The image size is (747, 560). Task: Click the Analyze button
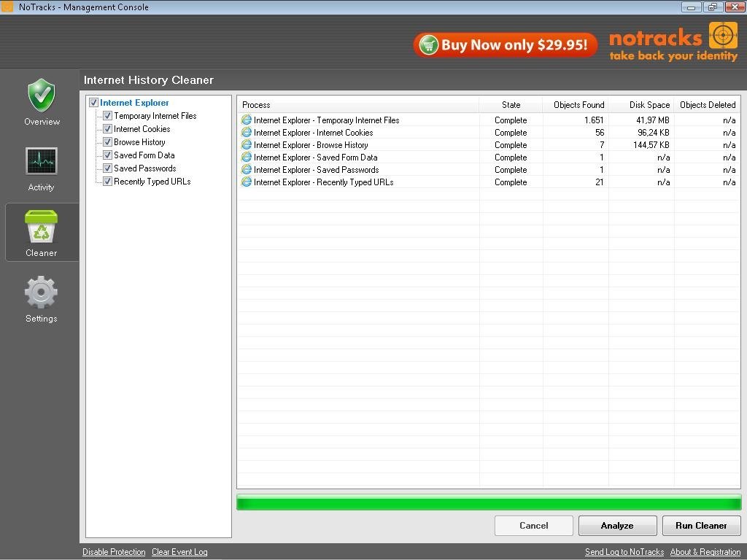pos(617,526)
